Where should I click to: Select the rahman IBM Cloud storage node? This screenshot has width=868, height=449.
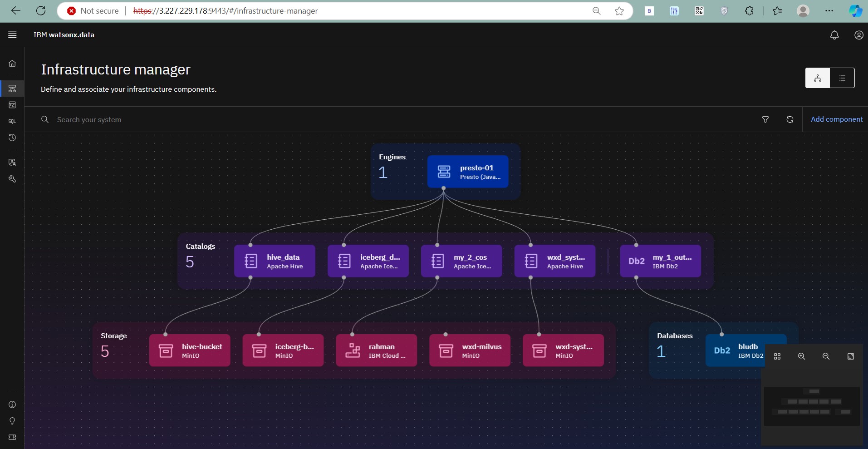(377, 350)
